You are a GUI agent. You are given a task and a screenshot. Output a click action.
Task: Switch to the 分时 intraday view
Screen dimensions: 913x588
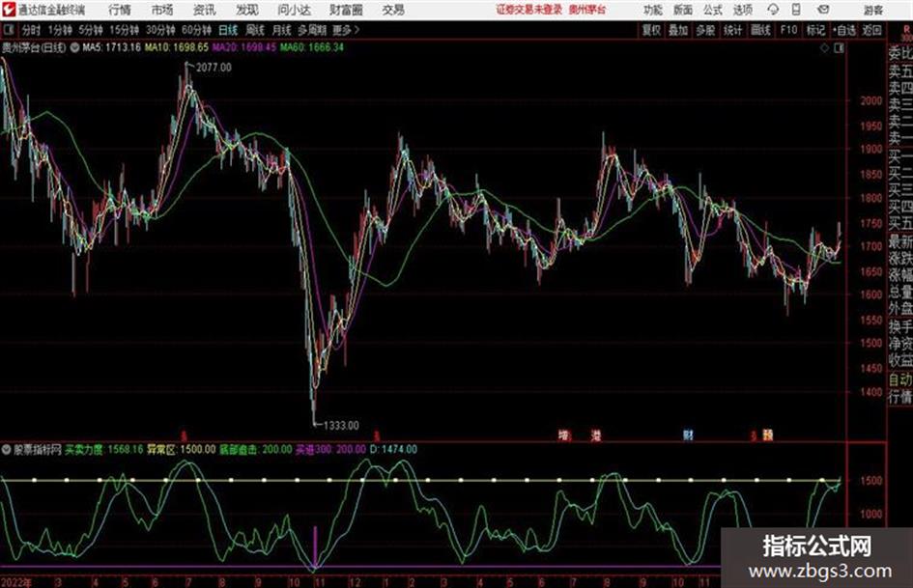click(x=31, y=30)
